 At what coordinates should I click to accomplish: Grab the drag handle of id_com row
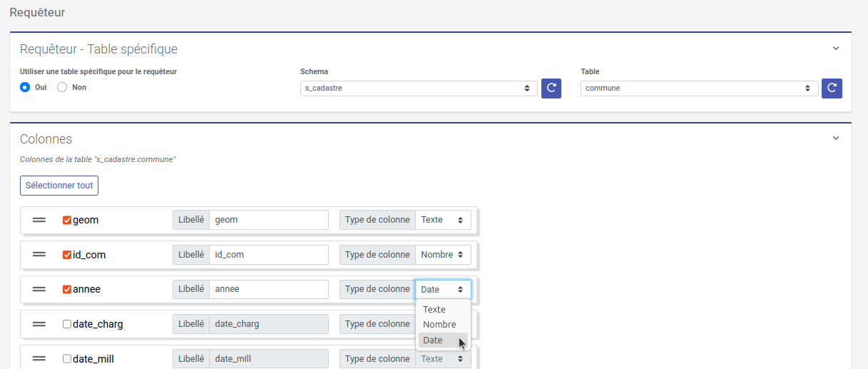pos(39,255)
